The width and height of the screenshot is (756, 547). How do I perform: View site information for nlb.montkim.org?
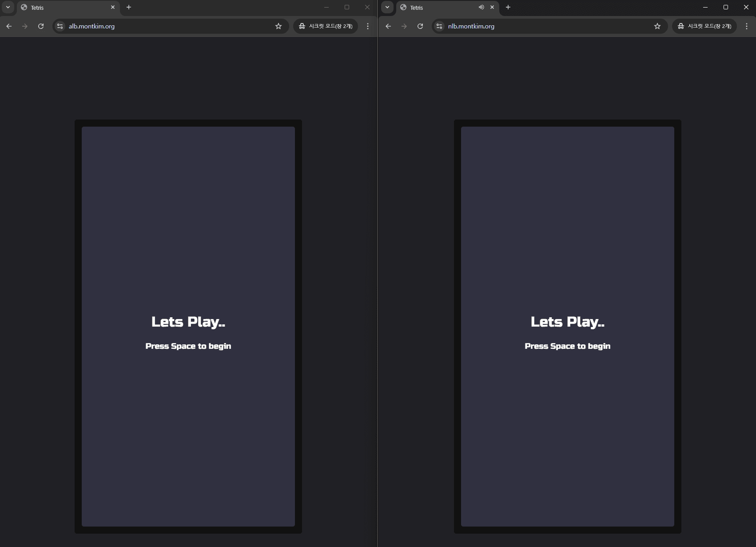(440, 26)
